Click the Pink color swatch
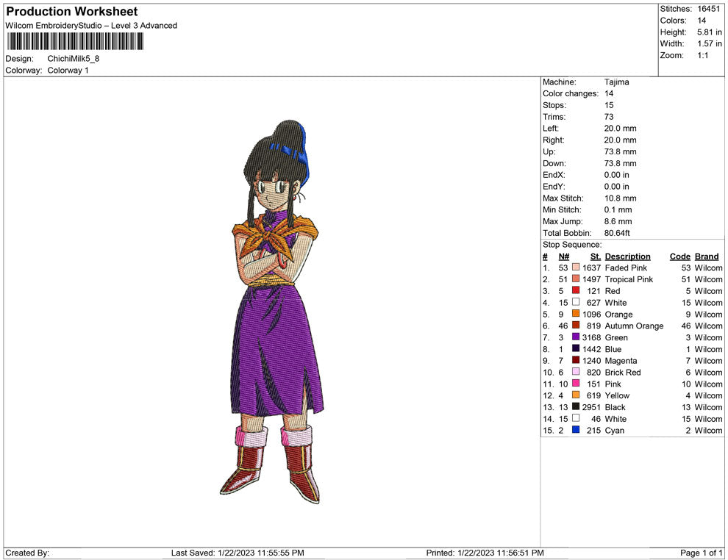The image size is (728, 560). (576, 383)
